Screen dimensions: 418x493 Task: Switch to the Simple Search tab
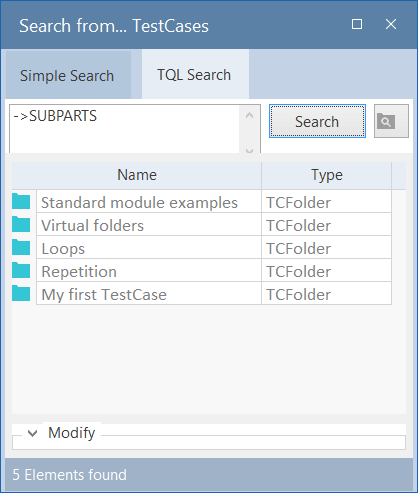pos(67,75)
